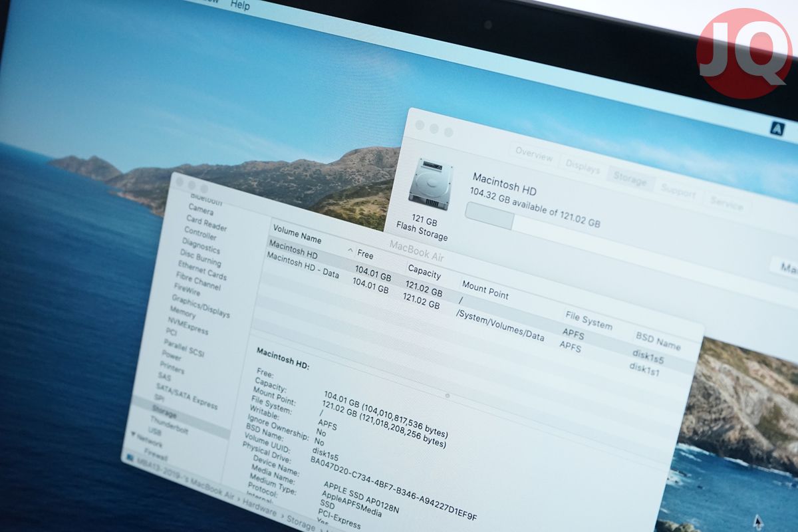Click the disk1s5 cell in the BSD Name column
This screenshot has width=798, height=532.
click(648, 358)
